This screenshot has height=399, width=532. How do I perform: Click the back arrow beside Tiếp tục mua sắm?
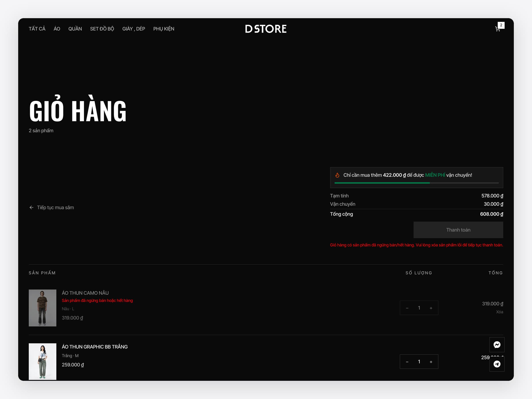[x=31, y=207]
